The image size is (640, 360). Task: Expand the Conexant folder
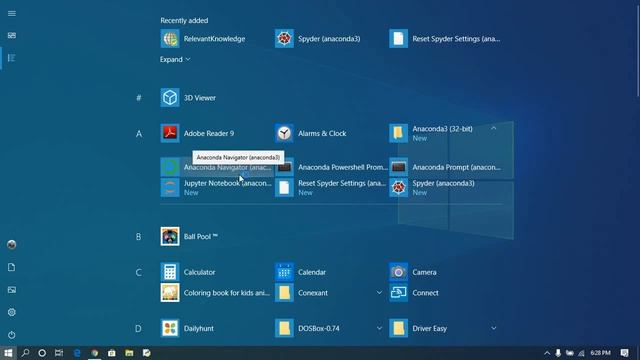379,293
